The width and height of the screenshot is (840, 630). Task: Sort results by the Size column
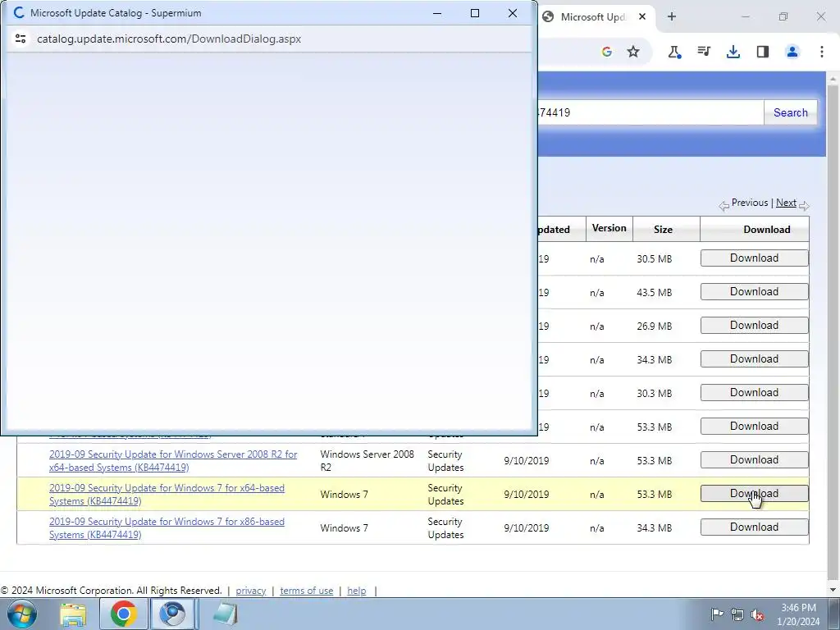click(x=663, y=230)
